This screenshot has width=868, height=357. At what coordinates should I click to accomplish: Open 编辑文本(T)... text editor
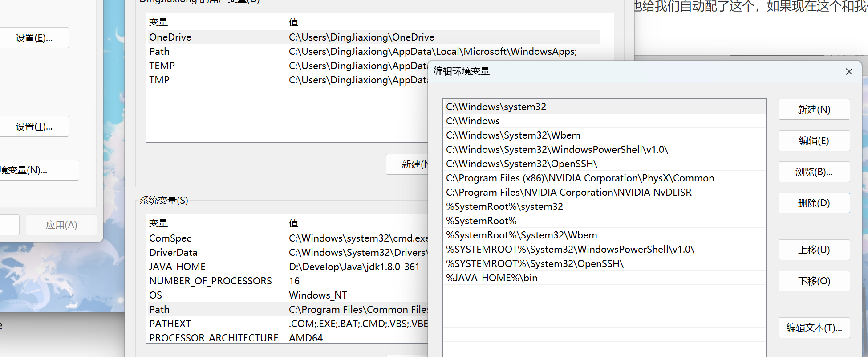tap(814, 328)
